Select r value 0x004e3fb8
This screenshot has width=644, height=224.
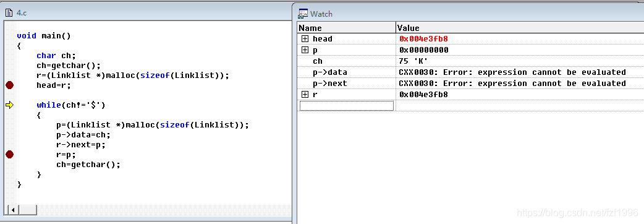coord(423,95)
